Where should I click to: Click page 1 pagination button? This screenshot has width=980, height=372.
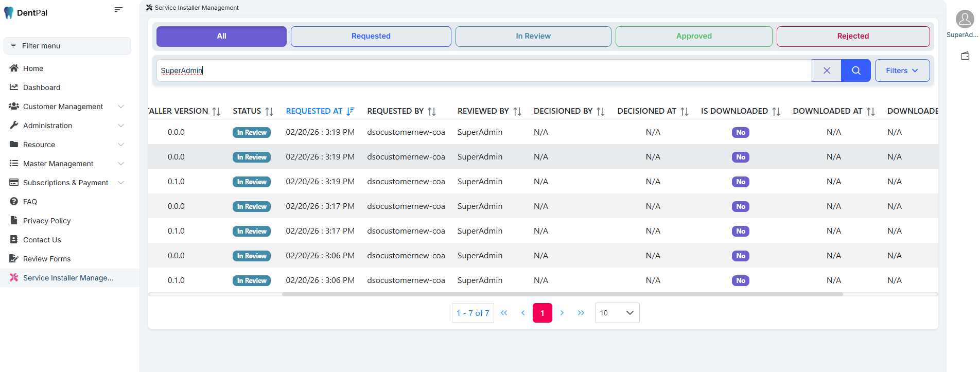[x=542, y=313]
